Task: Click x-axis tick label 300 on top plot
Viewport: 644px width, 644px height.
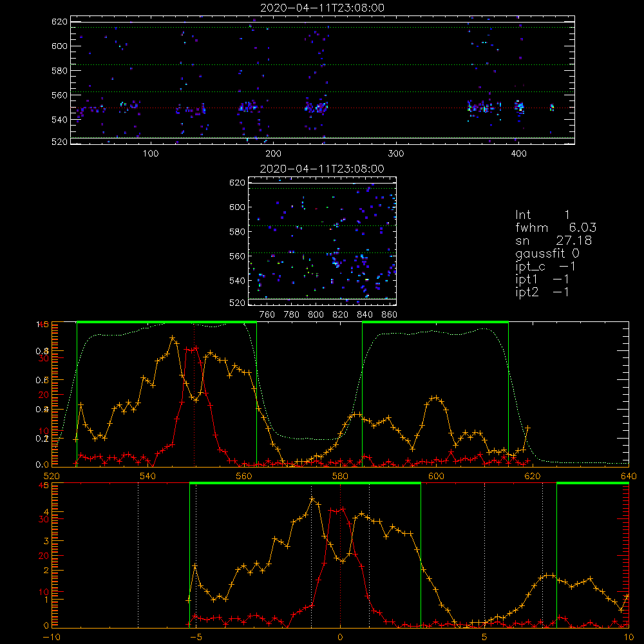Action: [396, 154]
